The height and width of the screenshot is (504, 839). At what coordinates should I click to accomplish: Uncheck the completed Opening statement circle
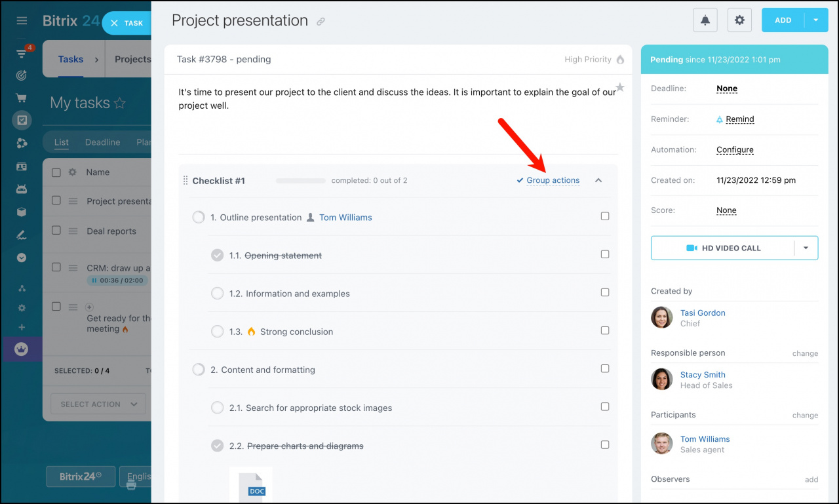(x=217, y=256)
